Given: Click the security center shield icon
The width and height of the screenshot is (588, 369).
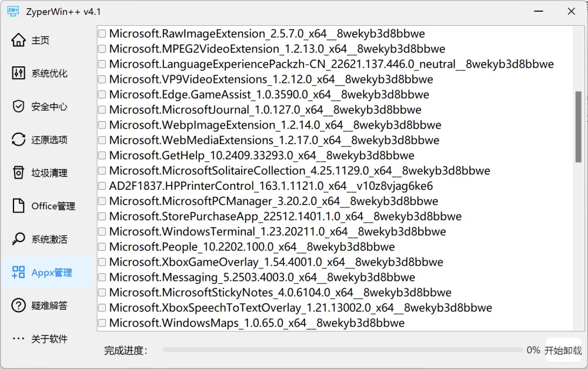Looking at the screenshot, I should pyautogui.click(x=18, y=106).
